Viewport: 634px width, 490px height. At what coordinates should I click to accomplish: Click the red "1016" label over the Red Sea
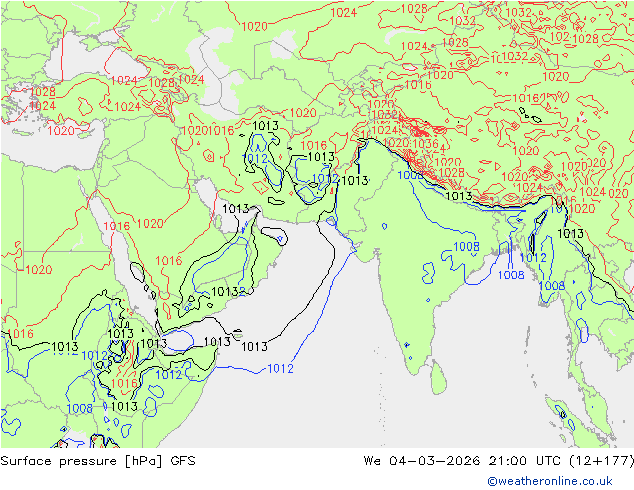117,226
